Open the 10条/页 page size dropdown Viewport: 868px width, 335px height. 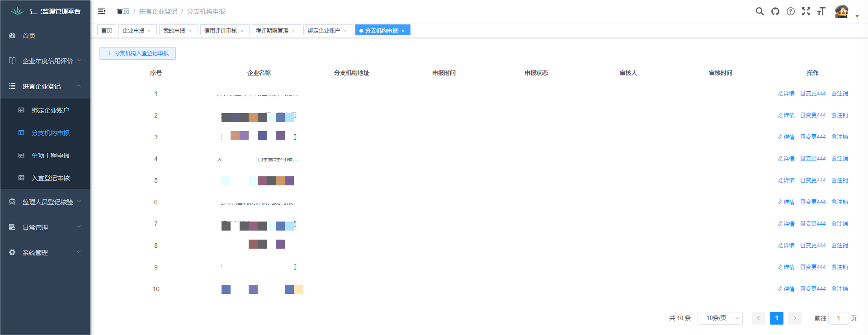(720, 318)
